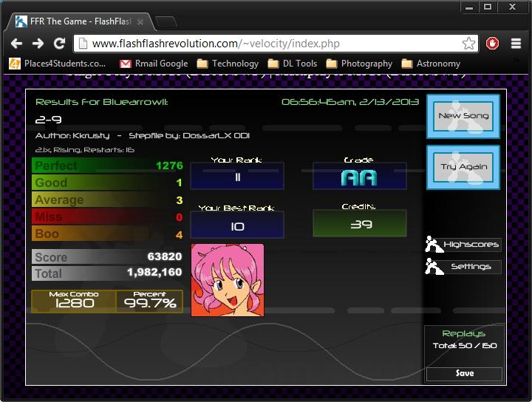Reload the page with refresh icon
The width and height of the screenshot is (532, 402).
tap(59, 44)
